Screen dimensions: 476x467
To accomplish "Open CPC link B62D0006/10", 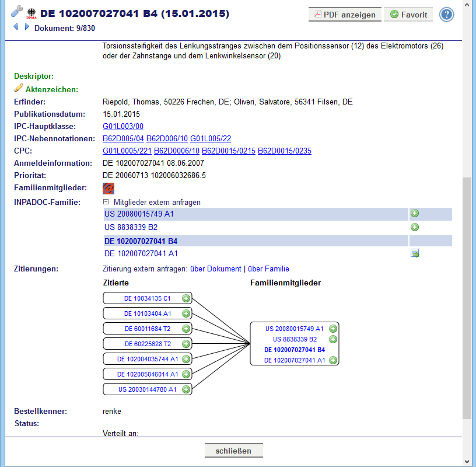I will click(x=177, y=151).
